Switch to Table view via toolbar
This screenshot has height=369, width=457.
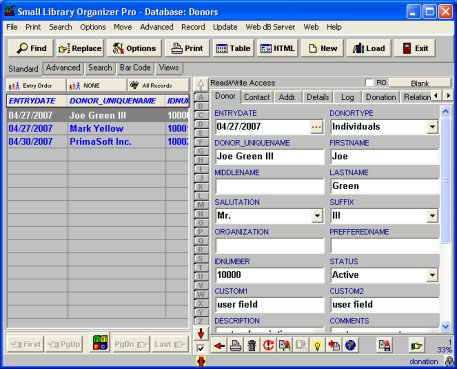(233, 48)
